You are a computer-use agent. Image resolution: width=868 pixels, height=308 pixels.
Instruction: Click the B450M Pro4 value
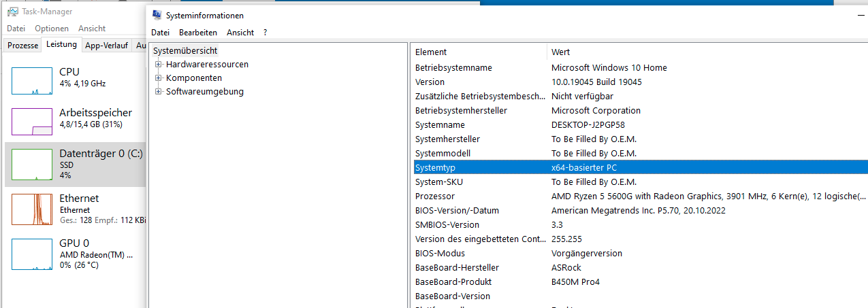(575, 281)
